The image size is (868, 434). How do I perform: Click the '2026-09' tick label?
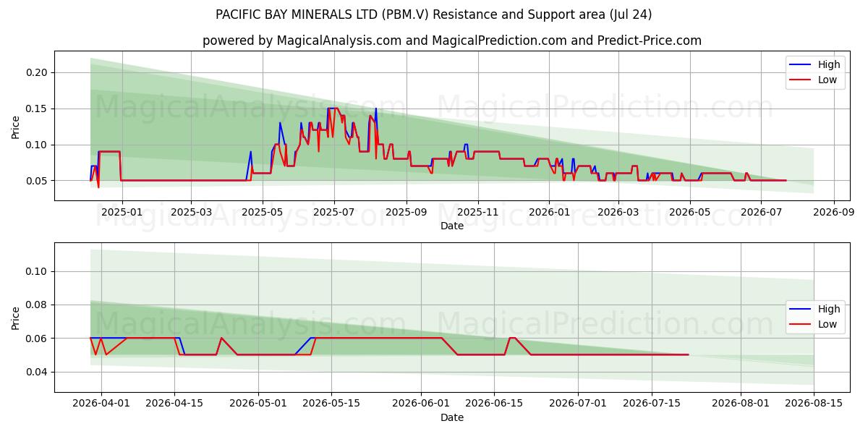coord(833,212)
